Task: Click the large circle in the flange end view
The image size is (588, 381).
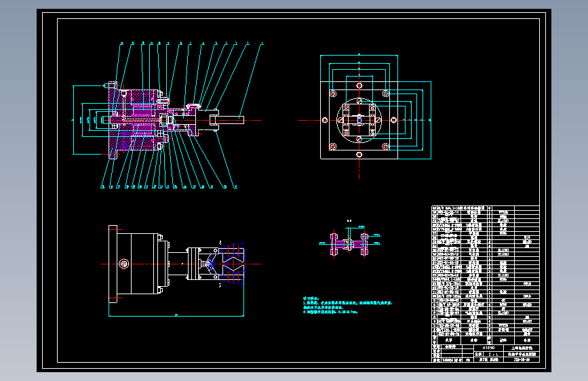Action: point(359,121)
